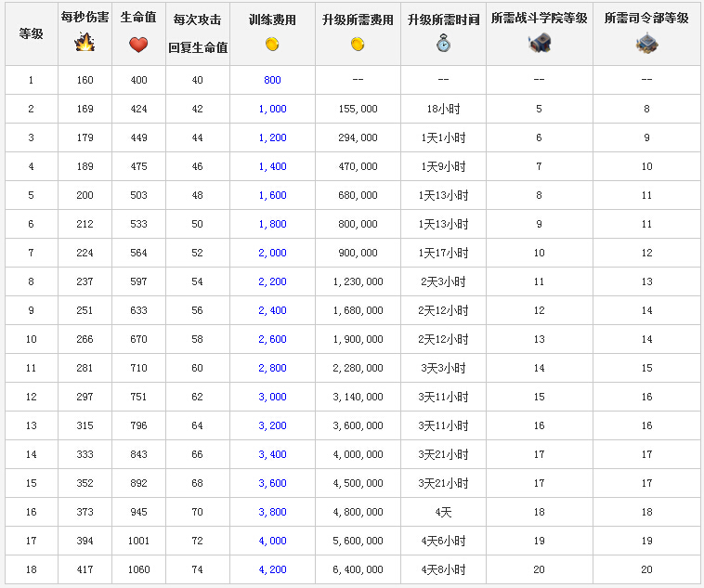Click the 4天6小时 upgrade time cell

tap(443, 541)
